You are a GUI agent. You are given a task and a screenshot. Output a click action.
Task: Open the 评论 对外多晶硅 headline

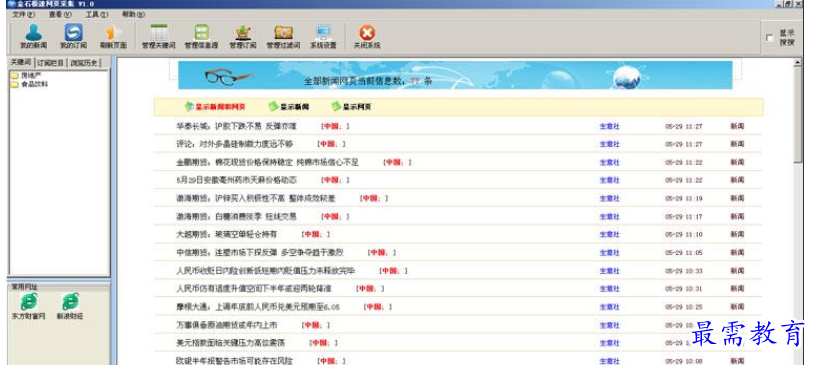[x=234, y=144]
